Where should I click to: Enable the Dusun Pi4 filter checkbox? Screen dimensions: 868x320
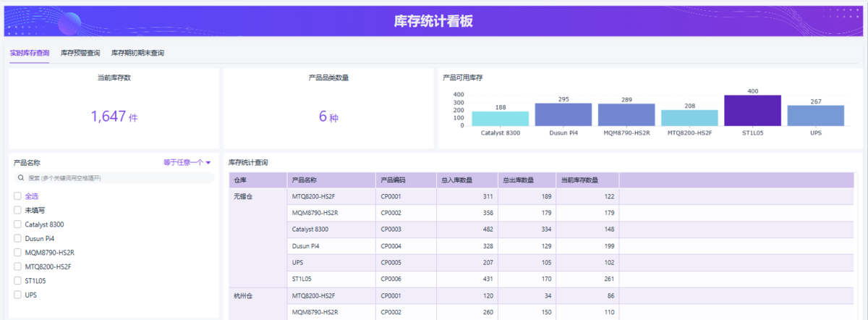(17, 238)
